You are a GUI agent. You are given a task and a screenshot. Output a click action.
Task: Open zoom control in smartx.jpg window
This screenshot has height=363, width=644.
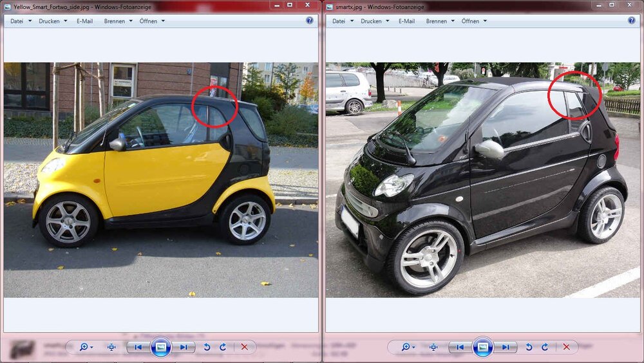406,348
